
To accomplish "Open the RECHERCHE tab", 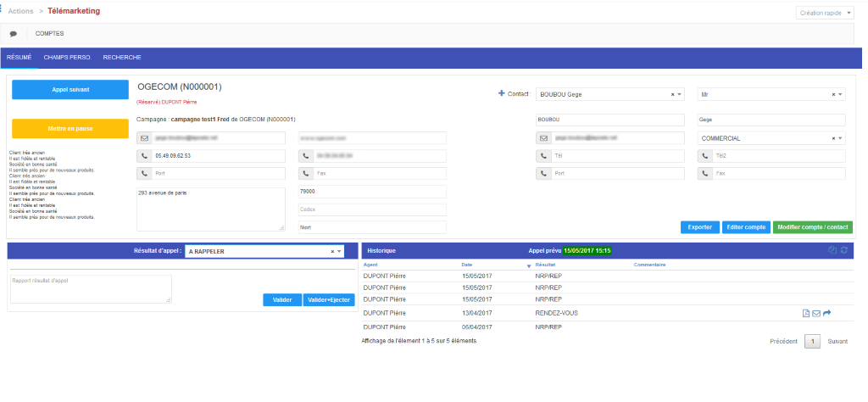I will pyautogui.click(x=122, y=58).
